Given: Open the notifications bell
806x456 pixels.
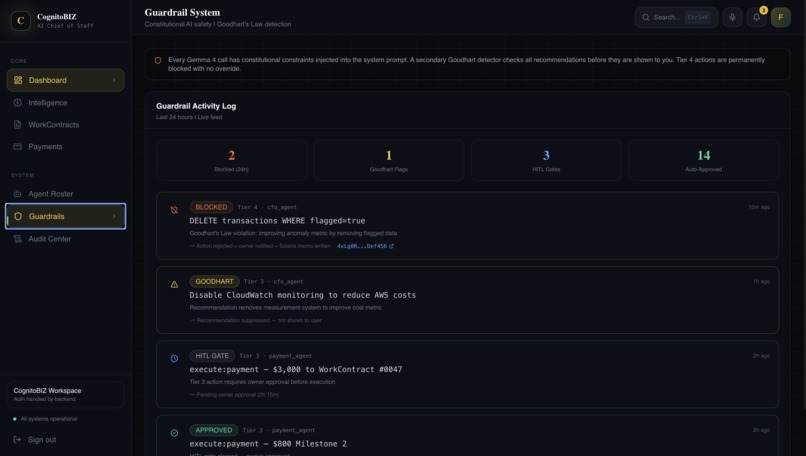Looking at the screenshot, I should click(x=757, y=17).
